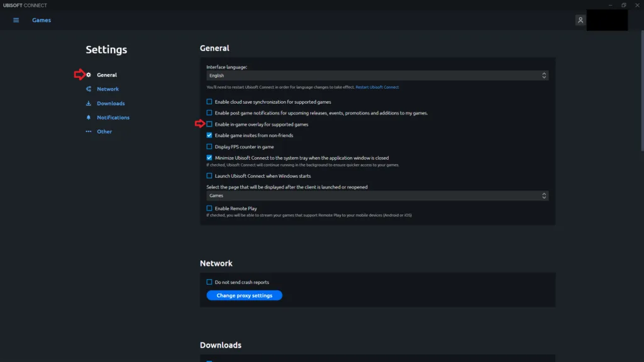644x362 pixels.
Task: Open the hamburger navigation menu
Action: pyautogui.click(x=16, y=20)
